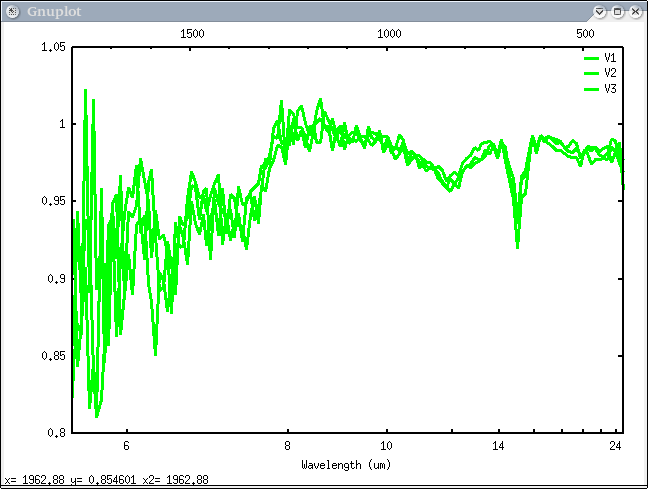648x489 pixels.
Task: Maximize the Gnuplot window
Action: [x=617, y=12]
